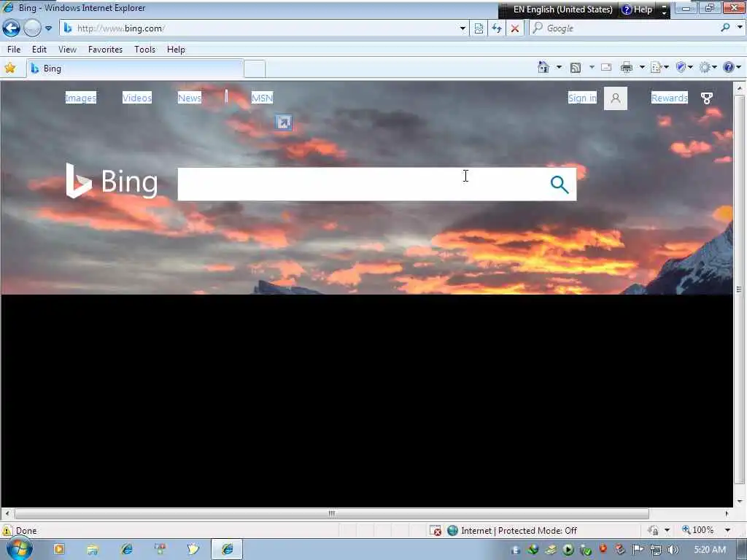Open the Help menu in menu bar
The image size is (747, 560).
(x=176, y=50)
